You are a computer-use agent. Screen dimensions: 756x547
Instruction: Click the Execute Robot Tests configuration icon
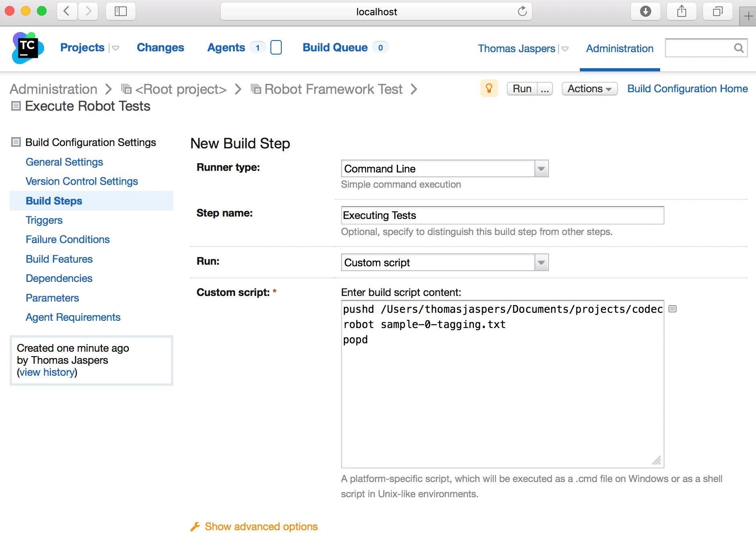point(16,106)
